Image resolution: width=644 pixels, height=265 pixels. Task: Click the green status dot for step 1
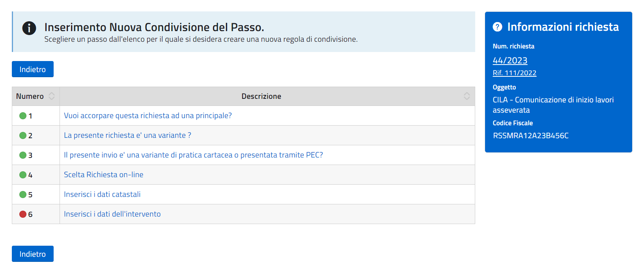(x=23, y=116)
